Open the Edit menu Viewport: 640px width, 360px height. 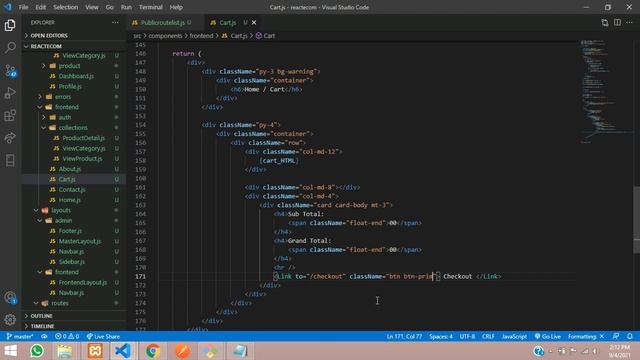coord(40,7)
